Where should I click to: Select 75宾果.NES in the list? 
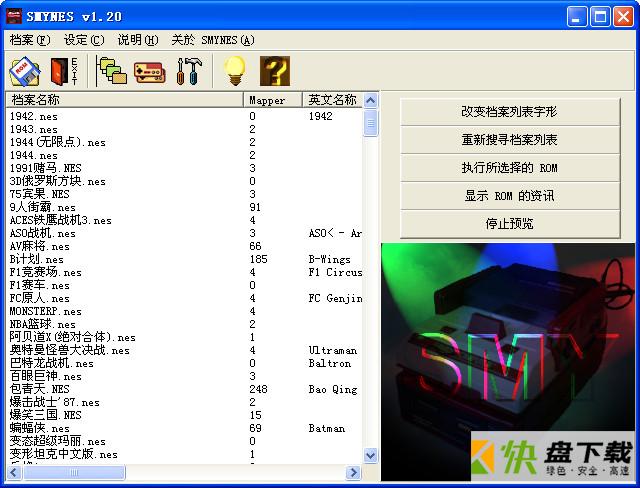[40, 194]
